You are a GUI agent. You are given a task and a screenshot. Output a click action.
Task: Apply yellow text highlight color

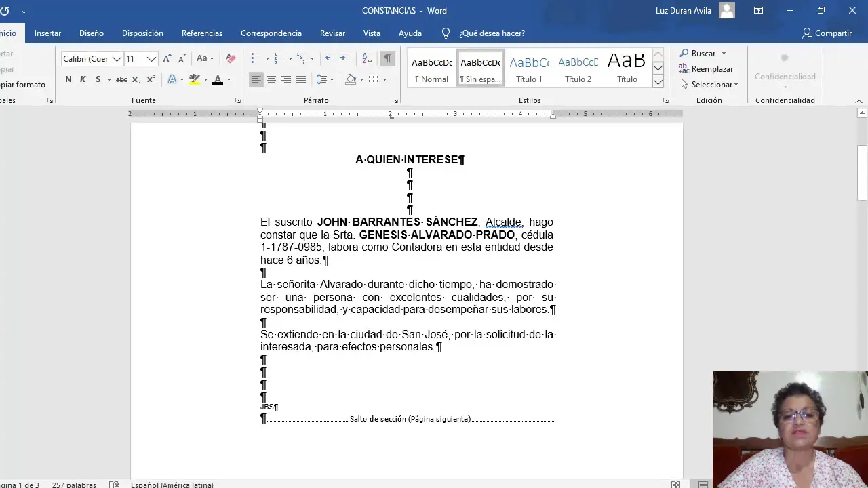(195, 79)
